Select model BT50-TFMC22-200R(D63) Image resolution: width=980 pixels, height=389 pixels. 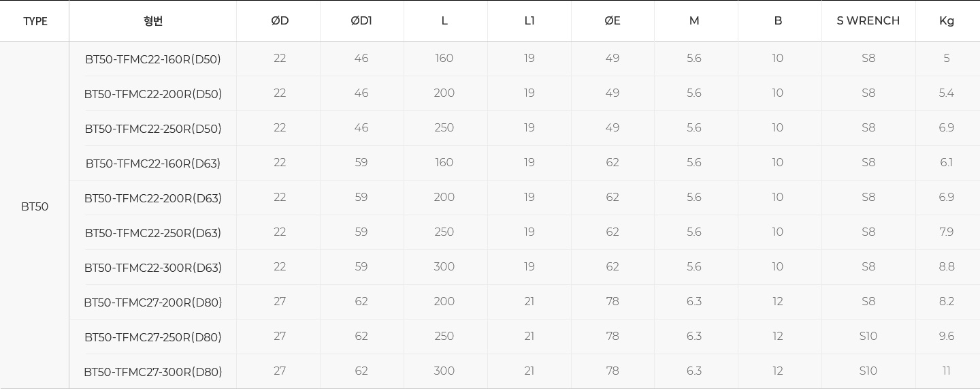[x=153, y=198]
